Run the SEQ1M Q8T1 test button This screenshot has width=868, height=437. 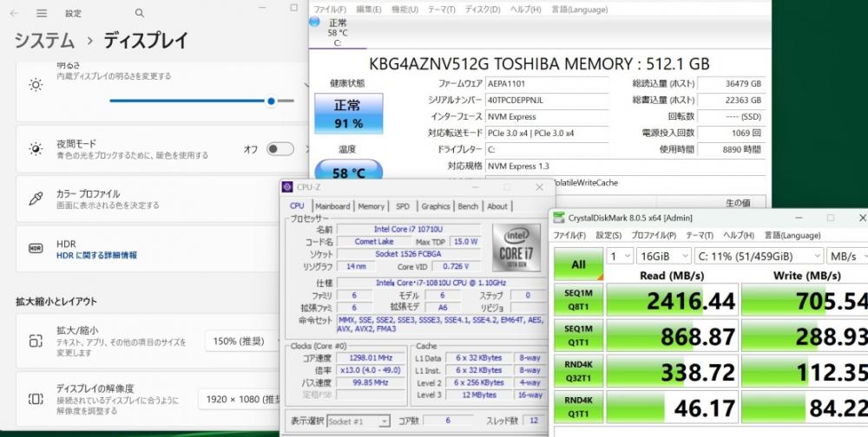click(578, 301)
